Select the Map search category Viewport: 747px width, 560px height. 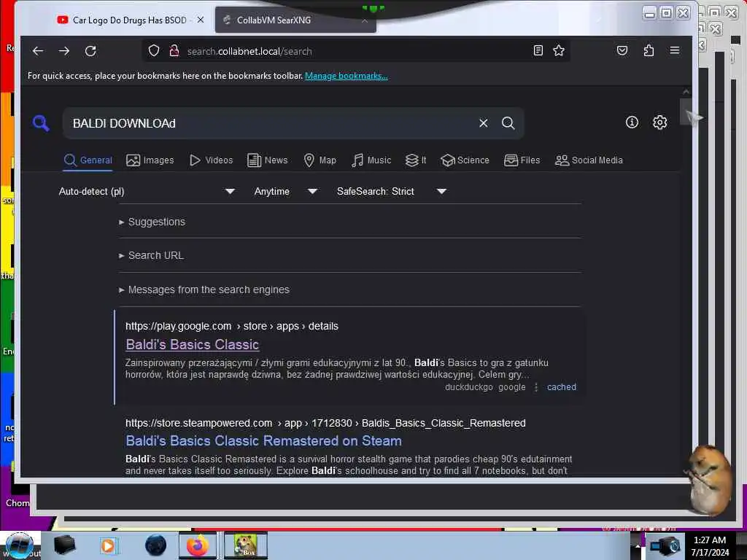click(320, 160)
